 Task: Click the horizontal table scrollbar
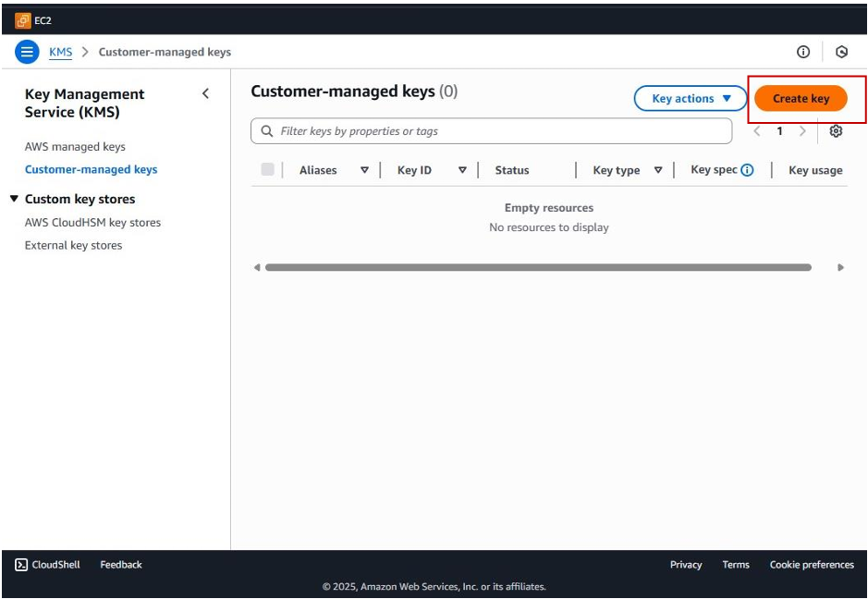click(x=538, y=267)
